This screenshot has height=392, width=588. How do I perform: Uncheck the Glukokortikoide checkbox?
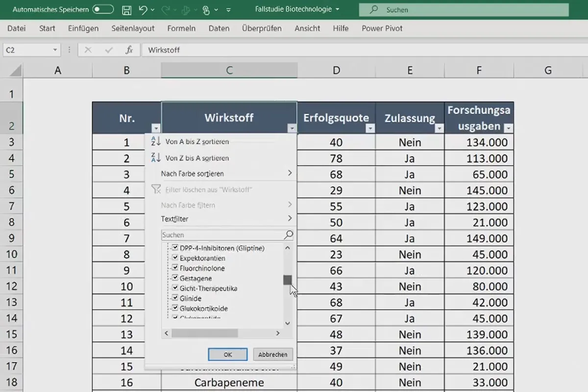[x=175, y=308]
